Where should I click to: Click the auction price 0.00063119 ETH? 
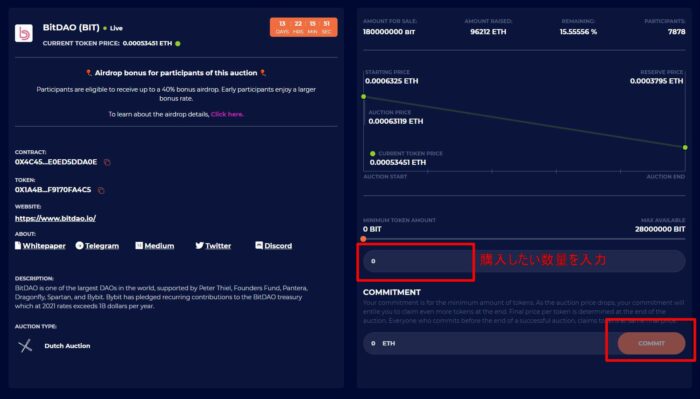(396, 121)
